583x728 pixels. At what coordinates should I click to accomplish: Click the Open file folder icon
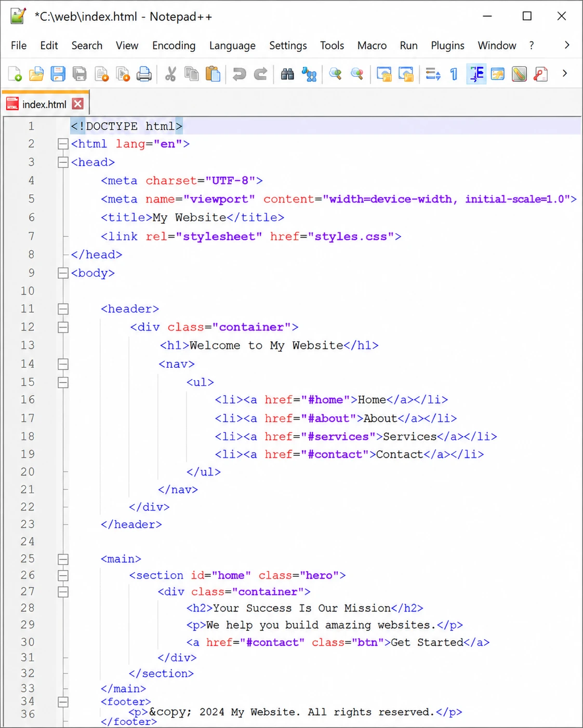(x=36, y=74)
